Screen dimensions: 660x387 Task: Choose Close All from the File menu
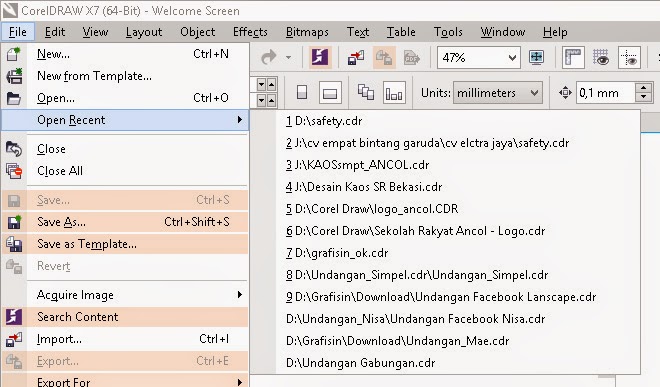125,171
